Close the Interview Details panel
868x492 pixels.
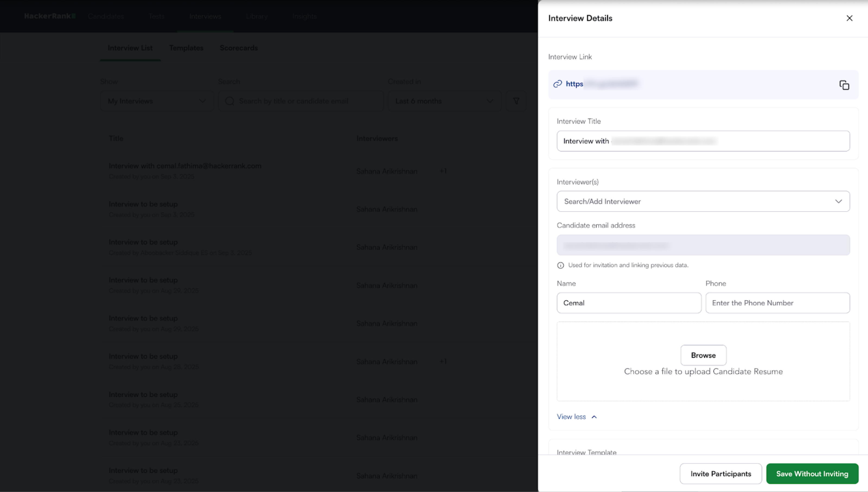coord(850,18)
